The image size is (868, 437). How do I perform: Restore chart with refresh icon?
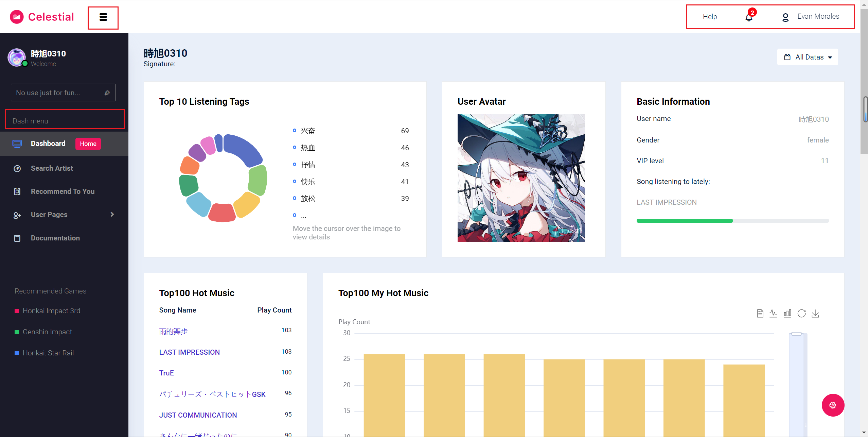click(x=801, y=313)
